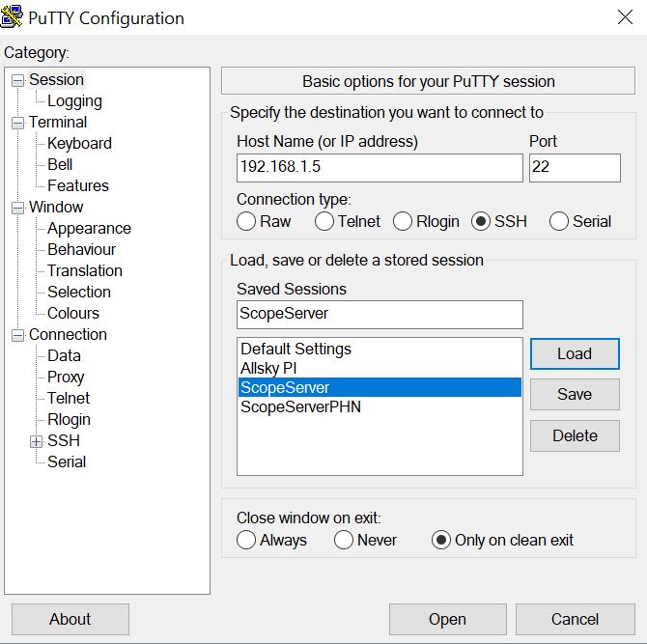Close the PuTTY Configuration window
This screenshot has width=647, height=644.
click(625, 17)
